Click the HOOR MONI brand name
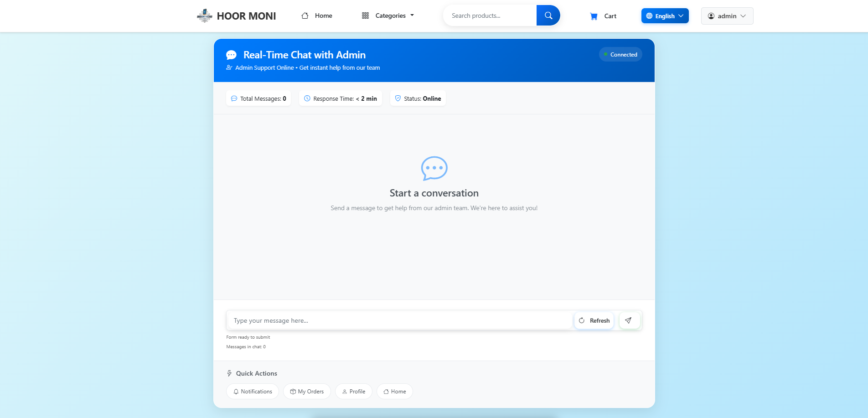Screen dimensions: 868x418 247,16
